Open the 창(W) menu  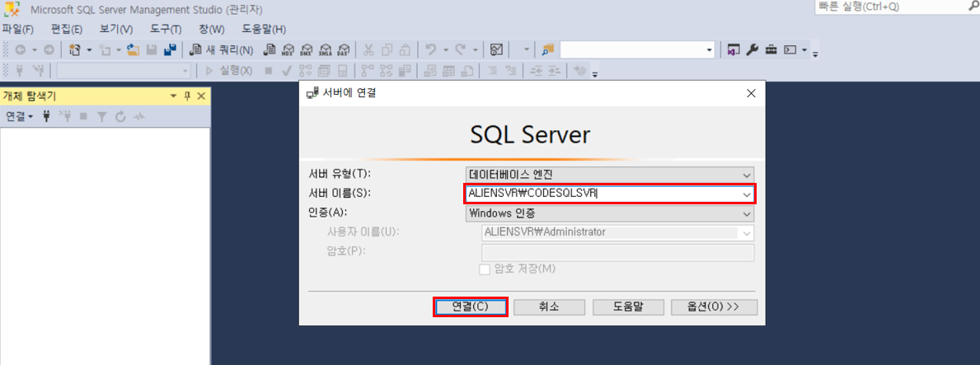pyautogui.click(x=212, y=29)
